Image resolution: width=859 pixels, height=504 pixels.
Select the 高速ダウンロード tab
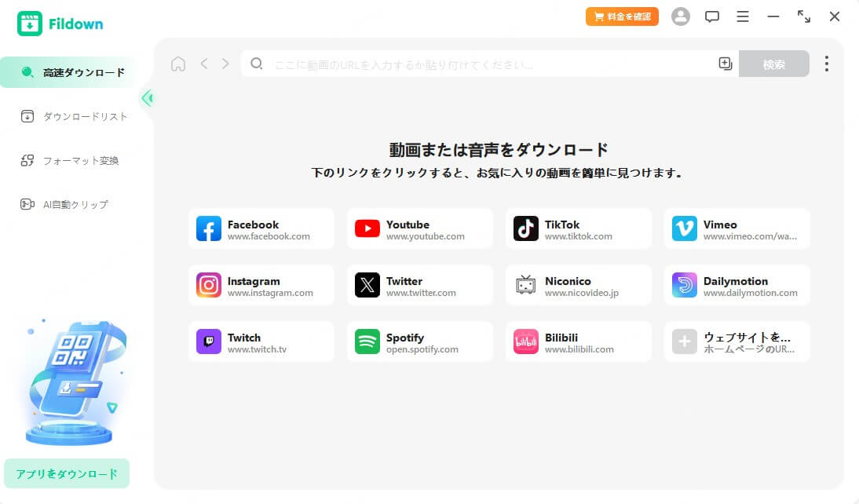point(68,72)
